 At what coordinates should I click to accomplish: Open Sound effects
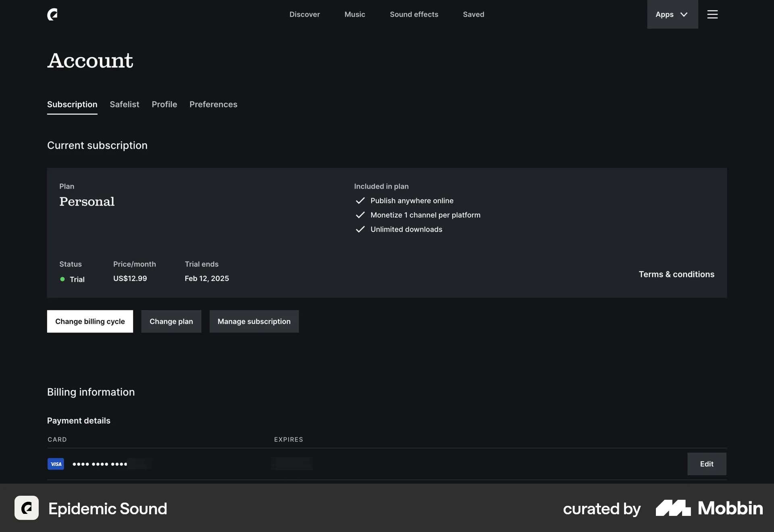click(x=414, y=15)
